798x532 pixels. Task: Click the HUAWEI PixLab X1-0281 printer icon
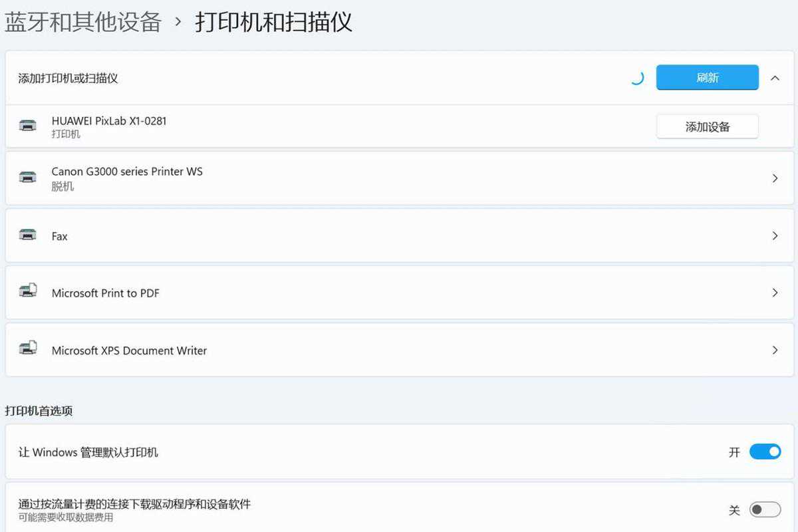[x=28, y=126]
